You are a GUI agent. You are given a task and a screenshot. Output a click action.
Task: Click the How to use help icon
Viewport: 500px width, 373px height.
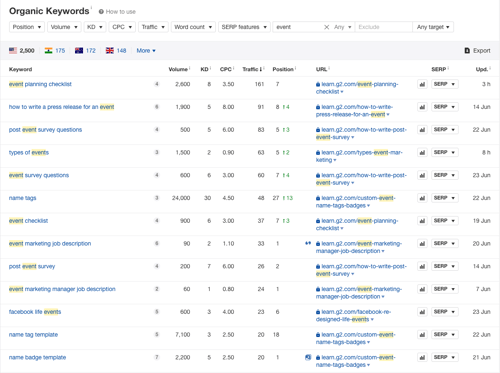pos(101,12)
